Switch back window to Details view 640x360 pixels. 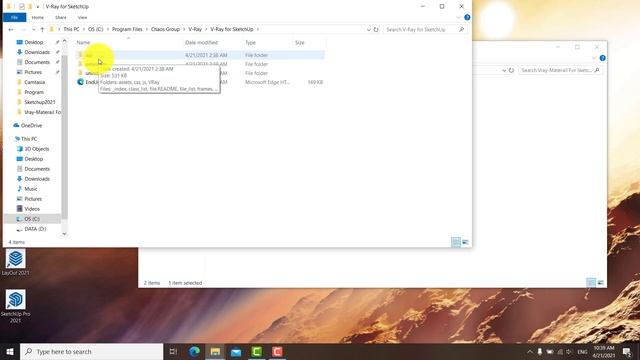(591, 282)
